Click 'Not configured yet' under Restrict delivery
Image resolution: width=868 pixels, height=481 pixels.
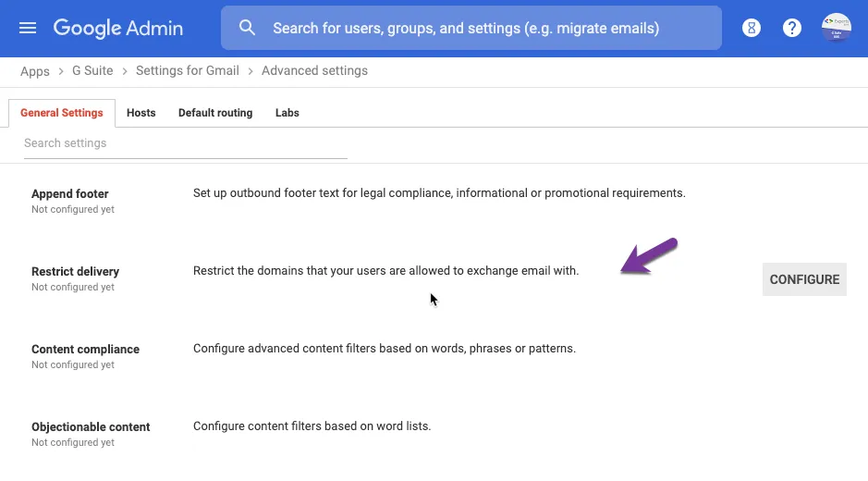point(73,287)
